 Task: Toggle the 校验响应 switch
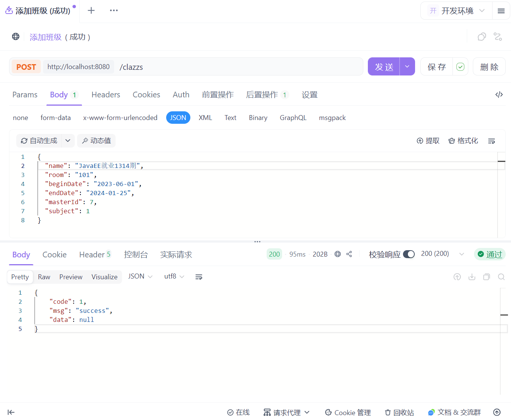(409, 254)
